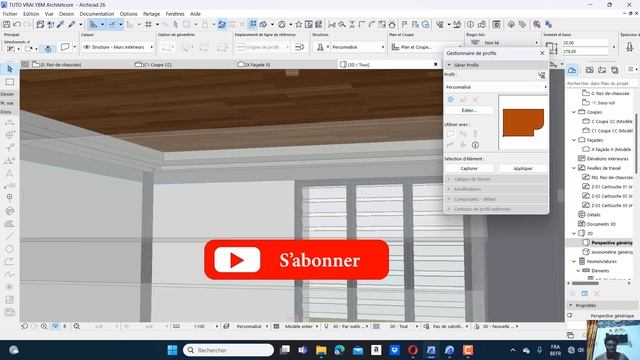The image size is (640, 360).
Task: Pick the eyedropper parameter pickup tool
Action: click(60, 24)
